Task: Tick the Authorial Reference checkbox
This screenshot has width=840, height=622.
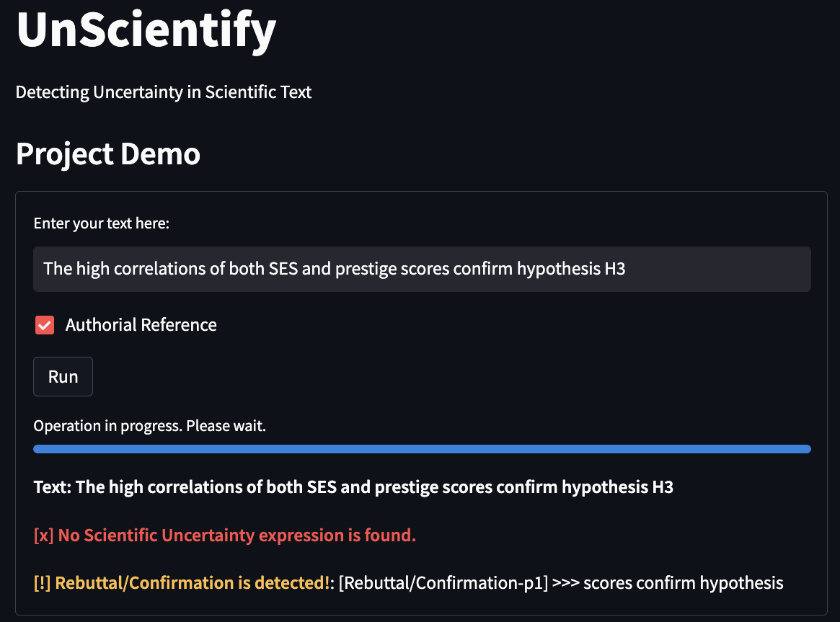Action: (45, 325)
